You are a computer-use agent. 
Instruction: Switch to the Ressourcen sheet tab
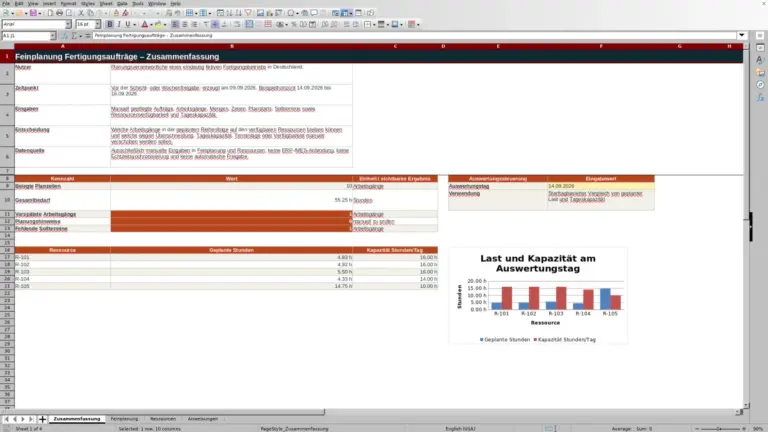(x=163, y=419)
